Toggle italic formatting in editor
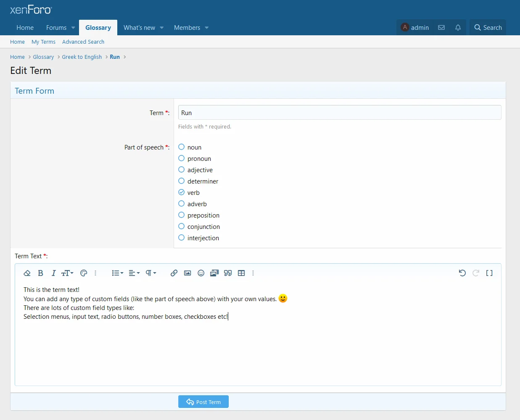The width and height of the screenshot is (520, 420). pyautogui.click(x=53, y=273)
